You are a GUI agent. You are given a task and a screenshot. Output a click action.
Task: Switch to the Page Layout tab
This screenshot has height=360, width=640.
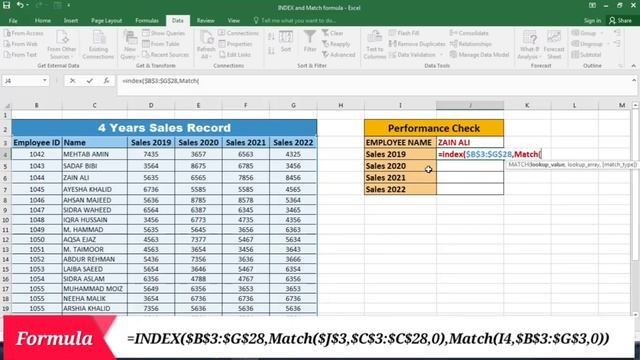pos(107,20)
